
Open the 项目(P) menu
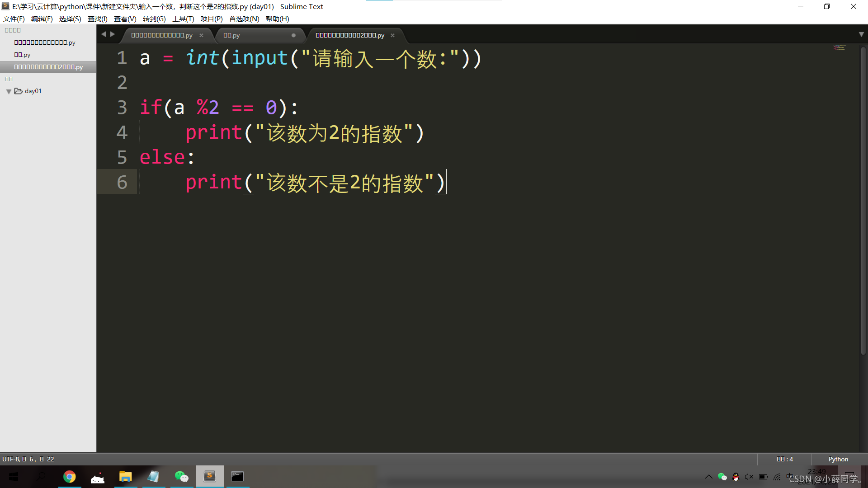[x=212, y=19]
